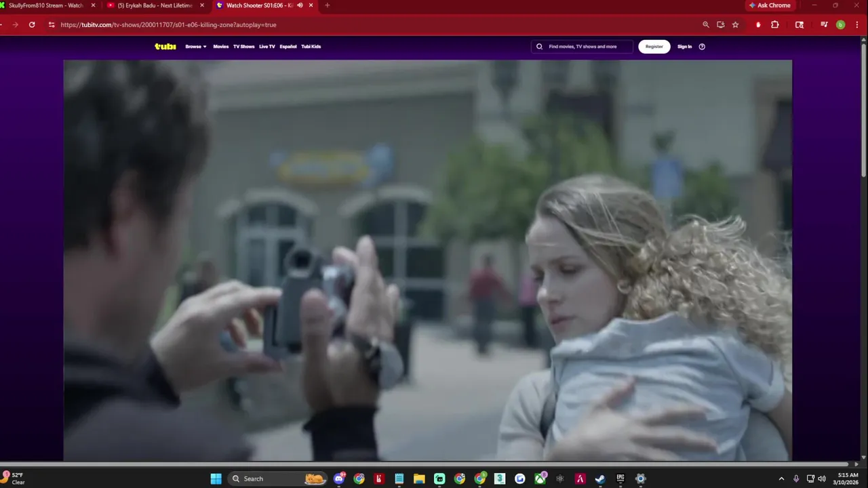Bookmark this page with star icon
Viewport: 868px width, 488px height.
736,24
